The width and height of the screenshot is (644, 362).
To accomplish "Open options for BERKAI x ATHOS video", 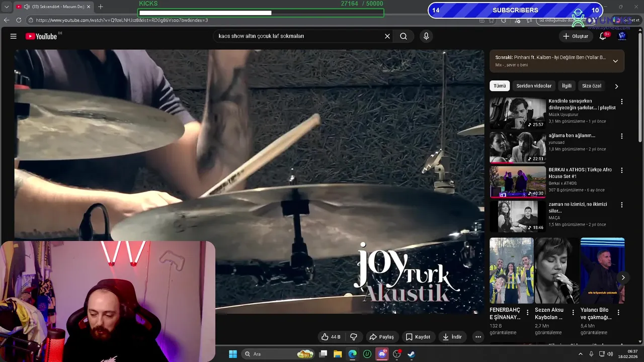I will click(x=622, y=170).
